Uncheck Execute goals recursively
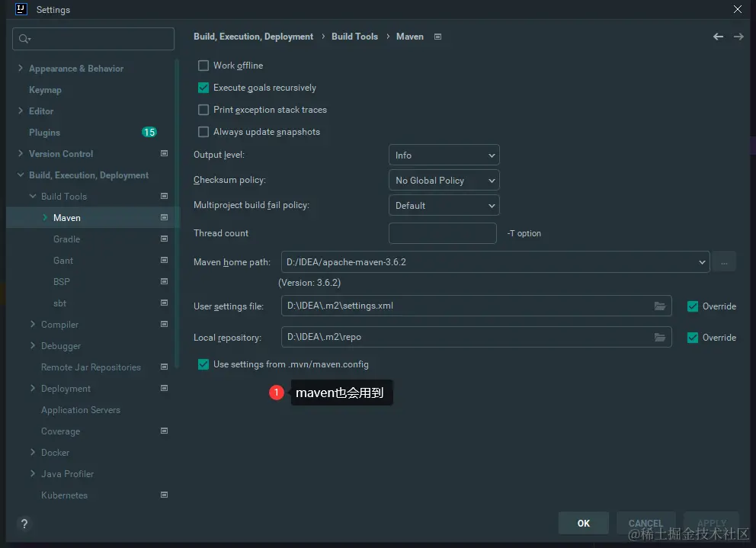Image resolution: width=756 pixels, height=548 pixels. (203, 88)
